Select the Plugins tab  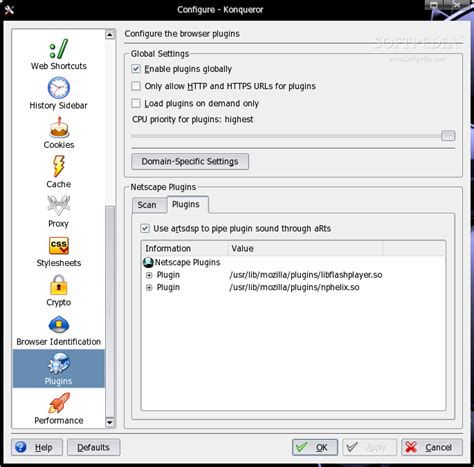click(187, 204)
